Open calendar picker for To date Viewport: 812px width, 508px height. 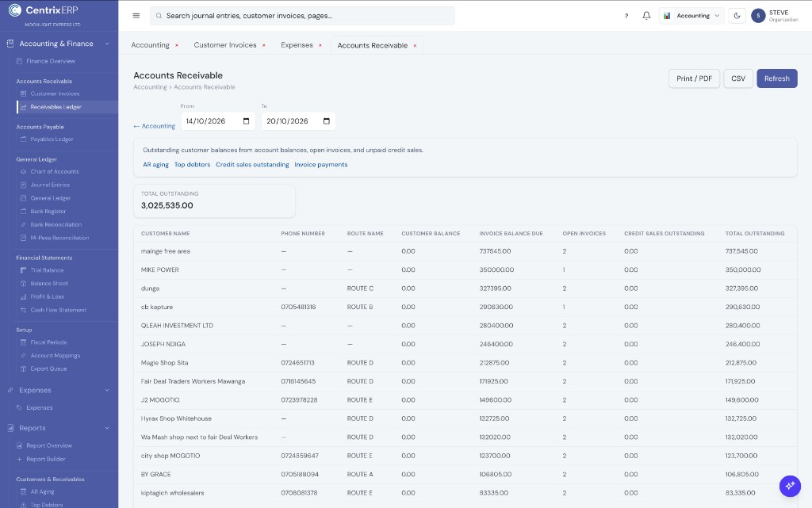[326, 121]
